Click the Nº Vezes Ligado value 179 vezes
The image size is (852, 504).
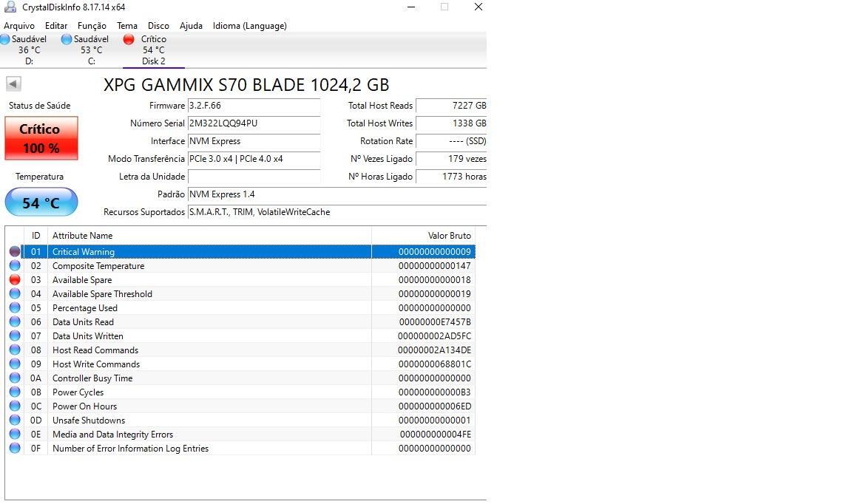(x=451, y=159)
